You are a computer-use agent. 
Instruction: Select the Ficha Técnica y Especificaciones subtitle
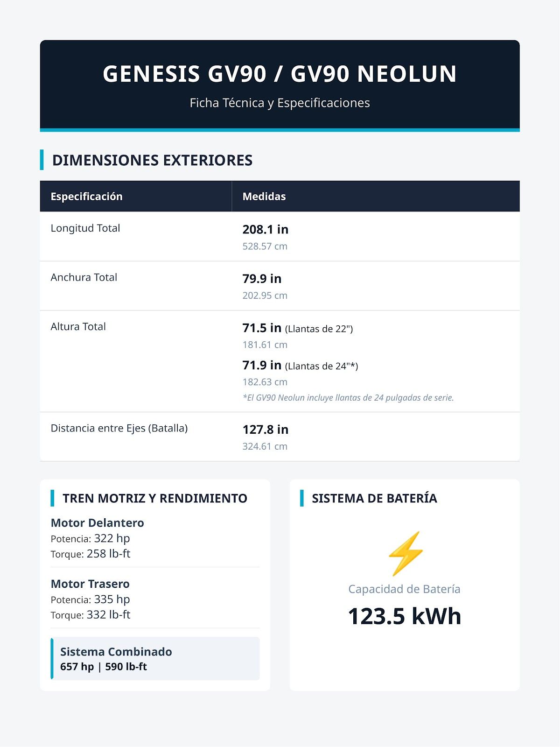pos(280,103)
